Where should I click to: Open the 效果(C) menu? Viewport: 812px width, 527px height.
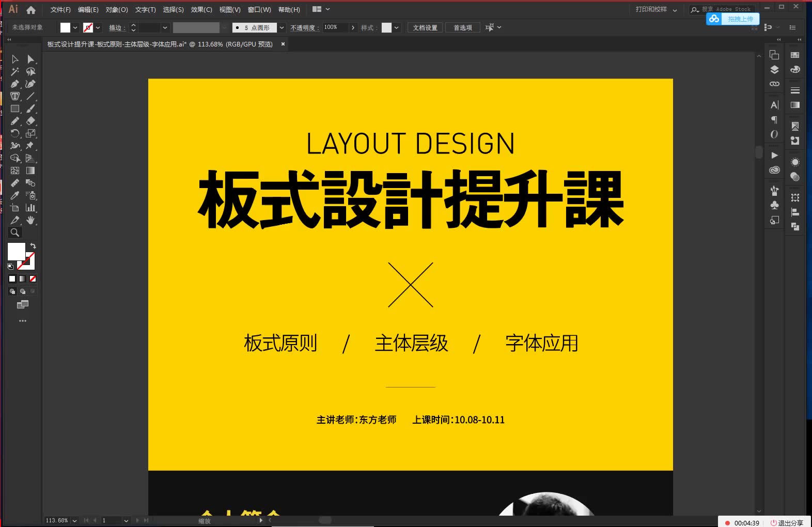coord(201,10)
